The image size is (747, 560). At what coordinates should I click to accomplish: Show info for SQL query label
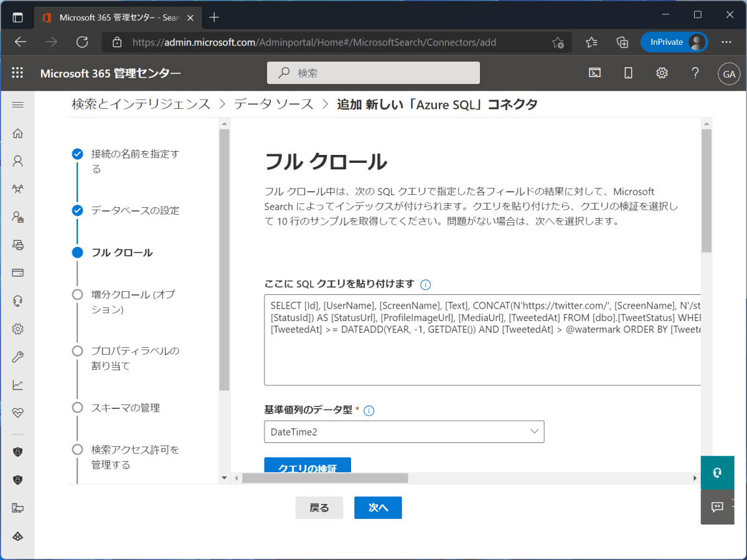[x=426, y=285]
